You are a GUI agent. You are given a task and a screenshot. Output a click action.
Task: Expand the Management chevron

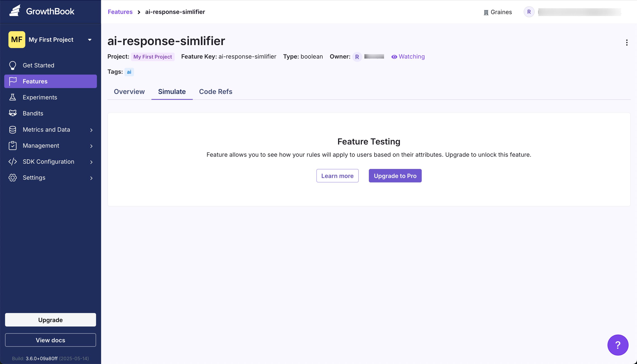pyautogui.click(x=91, y=146)
